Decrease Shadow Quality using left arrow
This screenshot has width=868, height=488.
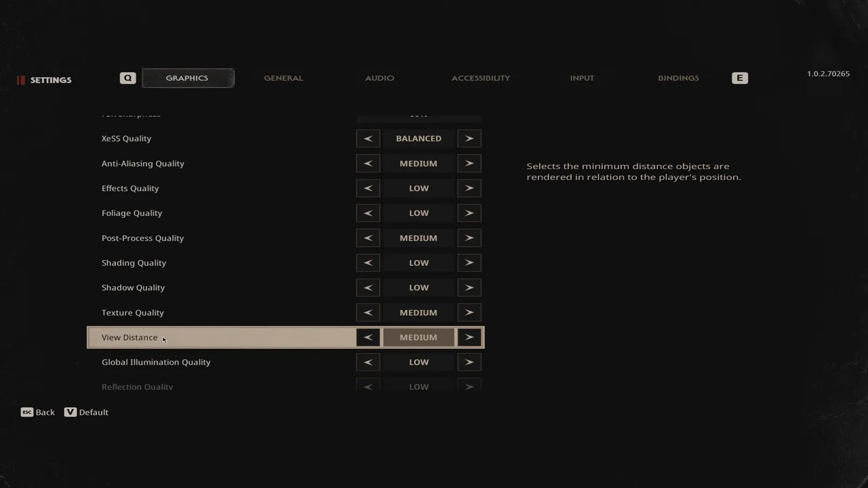368,287
